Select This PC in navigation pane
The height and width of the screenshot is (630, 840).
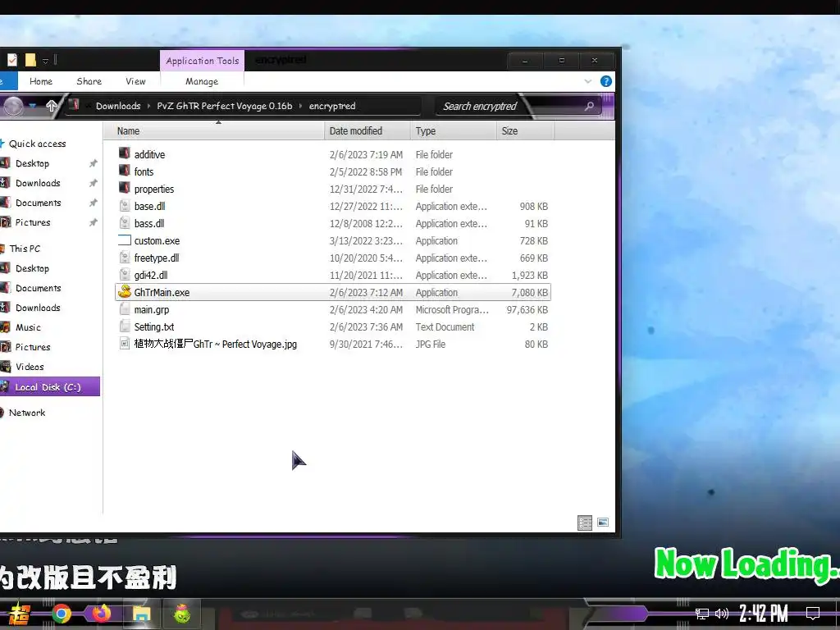tap(25, 249)
